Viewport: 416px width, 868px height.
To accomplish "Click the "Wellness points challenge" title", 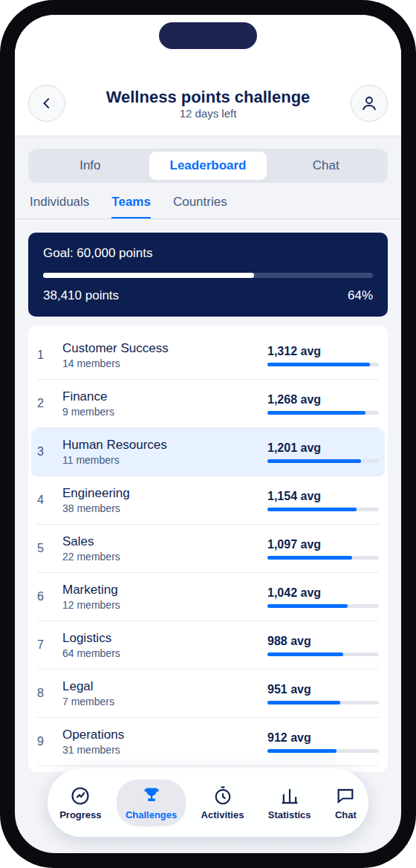I will tap(208, 97).
